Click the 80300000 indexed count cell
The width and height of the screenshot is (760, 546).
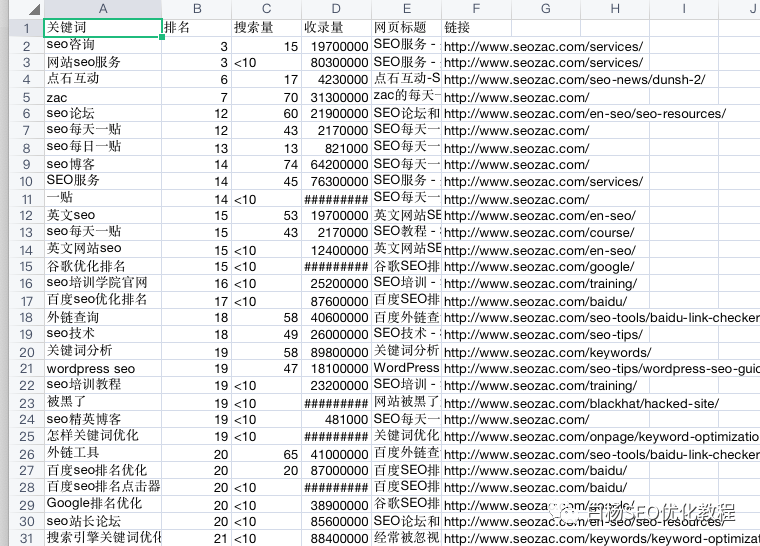click(336, 63)
